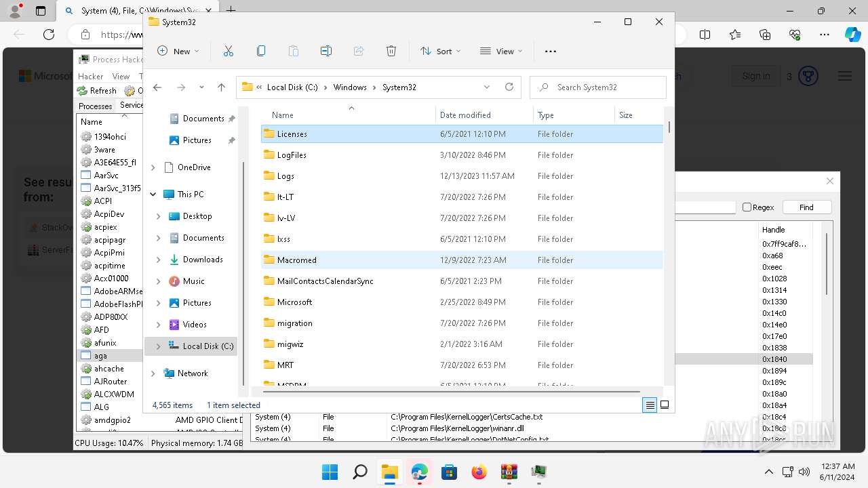Open Microsoft Store from the taskbar

click(x=450, y=472)
